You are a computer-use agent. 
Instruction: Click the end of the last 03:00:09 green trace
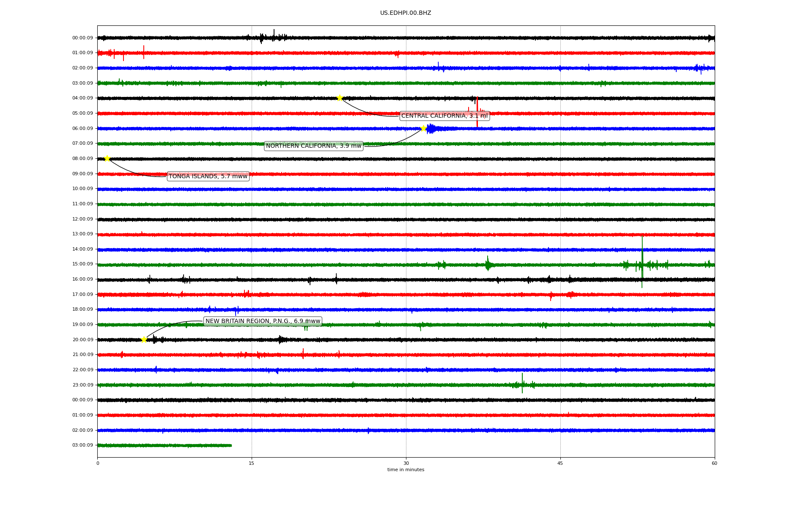pos(231,445)
